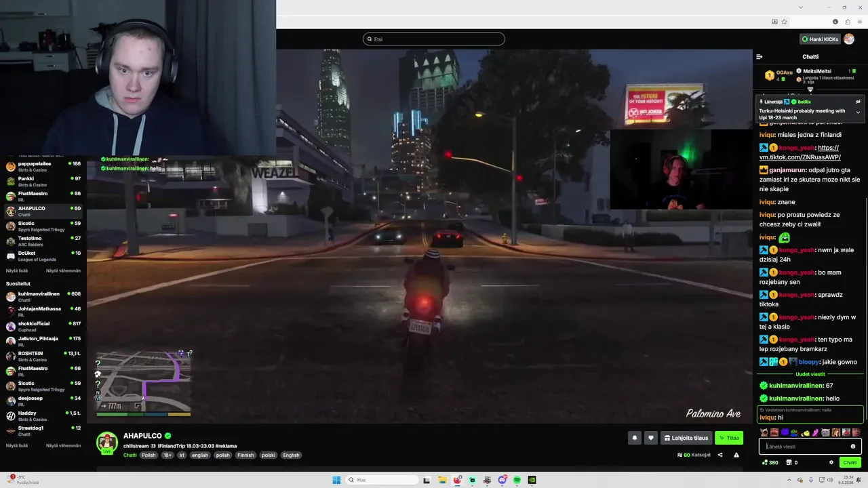This screenshot has height=488, width=868.
Task: Open chat settings gear
Action: pos(831,463)
